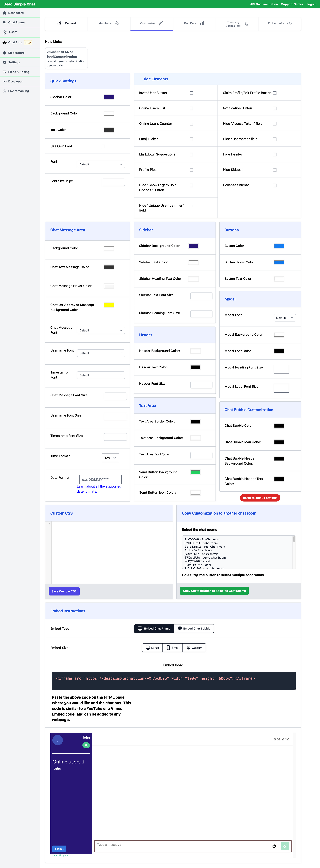The height and width of the screenshot is (868, 320).
Task: Open the Quick Settings Font dropdown
Action: point(101,164)
